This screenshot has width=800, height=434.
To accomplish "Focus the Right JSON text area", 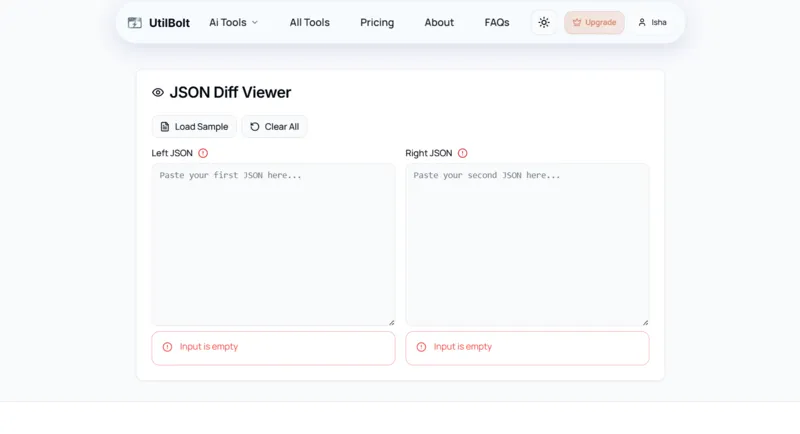I will point(528,244).
